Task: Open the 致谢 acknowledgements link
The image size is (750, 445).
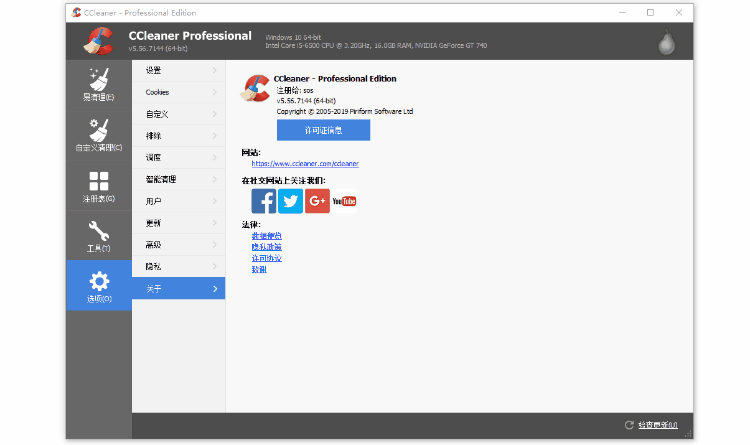Action: pyautogui.click(x=259, y=269)
